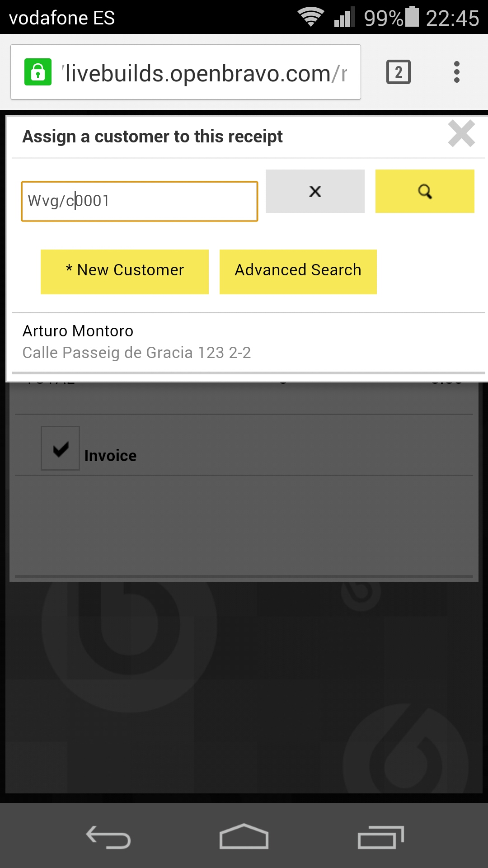Clear the search text with X button

tap(315, 191)
